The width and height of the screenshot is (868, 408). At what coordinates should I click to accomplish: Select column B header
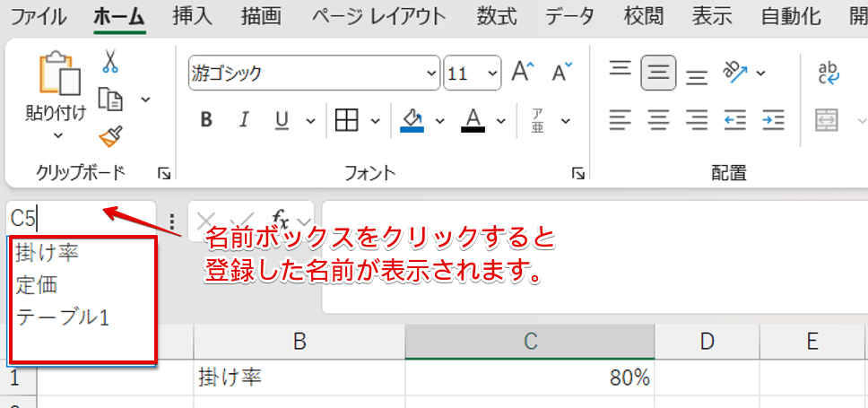click(299, 343)
